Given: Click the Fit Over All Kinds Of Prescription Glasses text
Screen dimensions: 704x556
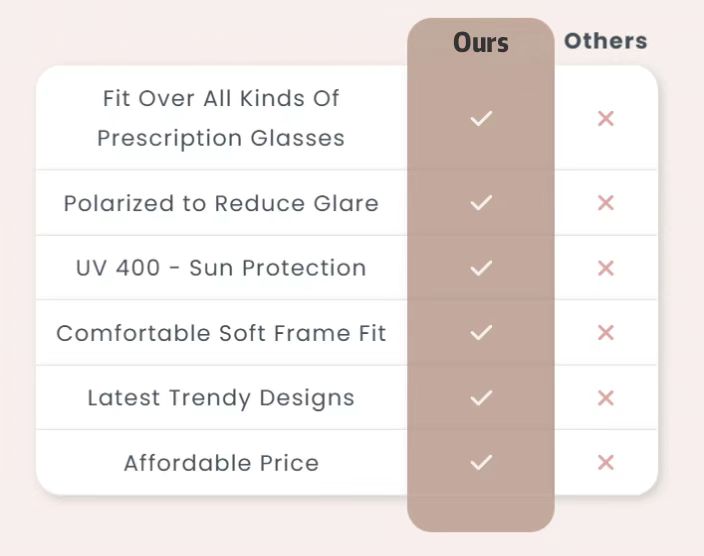Looking at the screenshot, I should [221, 118].
